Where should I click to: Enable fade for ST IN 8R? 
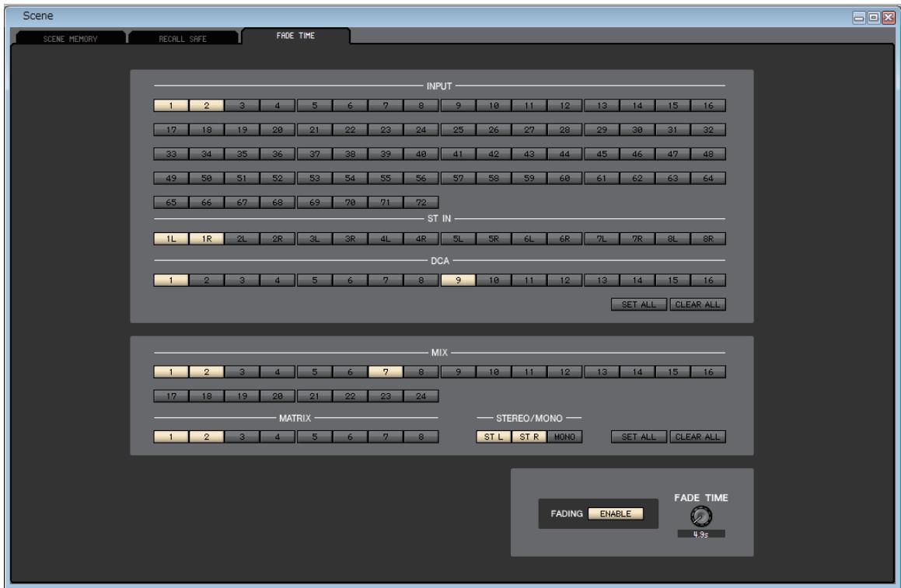click(708, 239)
